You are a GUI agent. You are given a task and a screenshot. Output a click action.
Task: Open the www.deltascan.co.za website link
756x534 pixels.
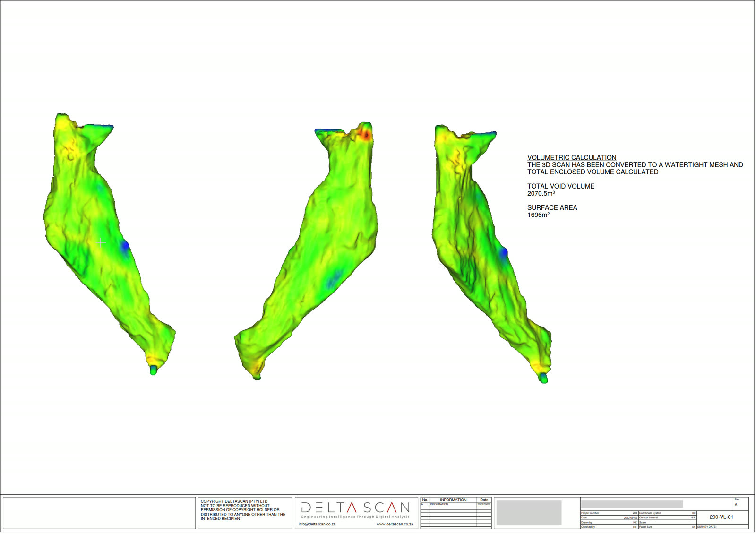click(395, 524)
